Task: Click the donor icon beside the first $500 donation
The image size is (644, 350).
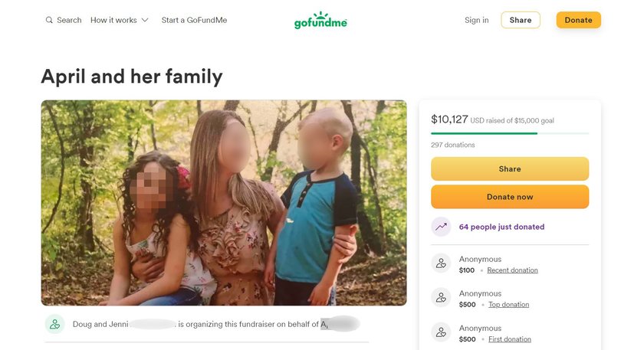Action: point(441,332)
